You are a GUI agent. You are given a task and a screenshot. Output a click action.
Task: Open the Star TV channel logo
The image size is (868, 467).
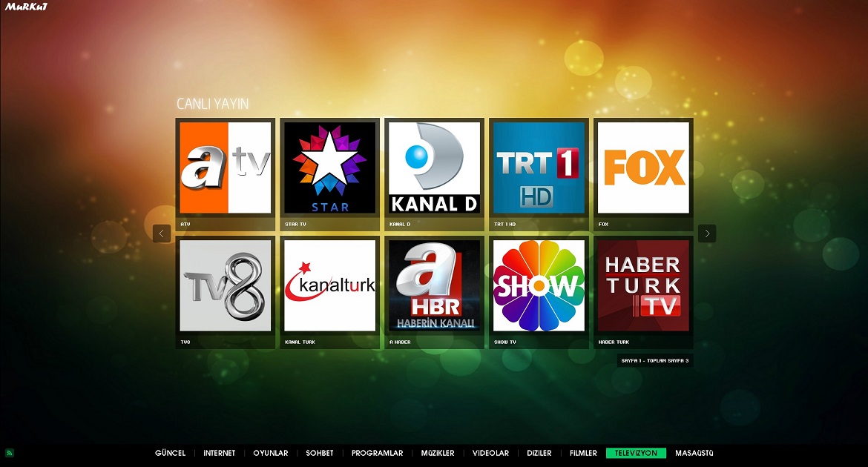[330, 168]
